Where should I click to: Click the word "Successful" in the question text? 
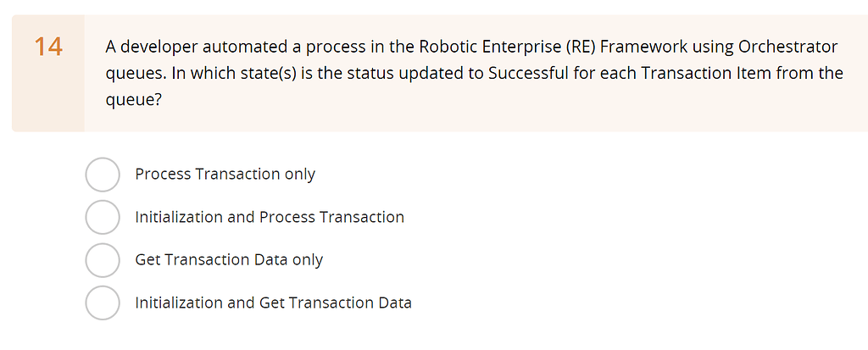[528, 73]
